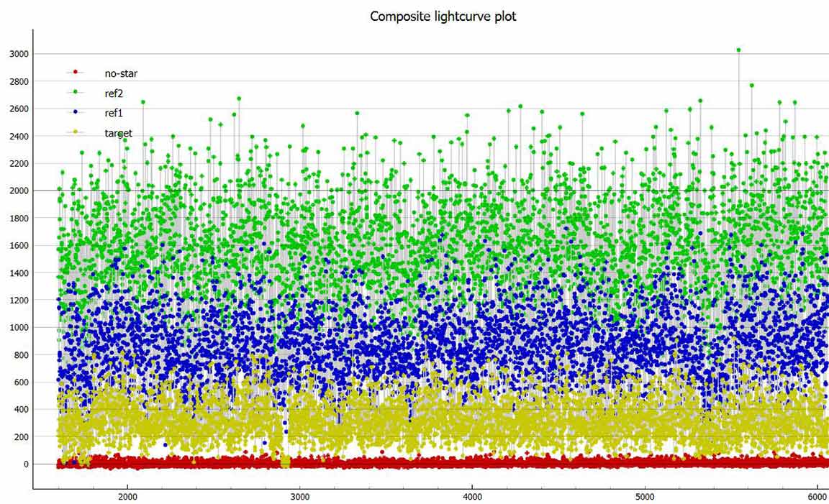Screen dimensions: 829x504
Task: Select the "no-star" legend label
Action: pos(121,73)
